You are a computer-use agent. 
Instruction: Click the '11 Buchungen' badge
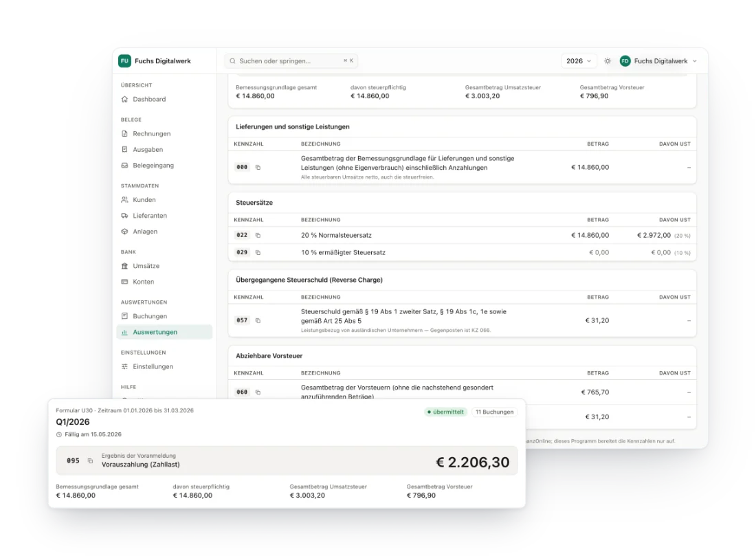click(x=494, y=412)
